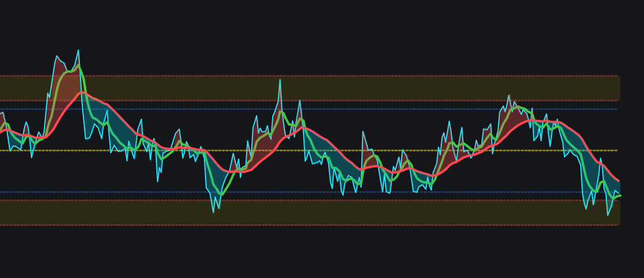This screenshot has height=278, width=644.
Task: Click the right end of the red line
Action: (x=619, y=181)
